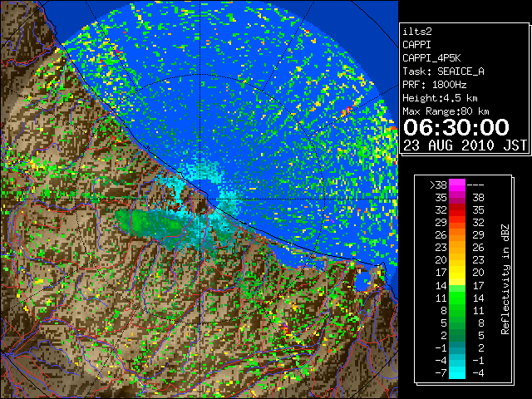
Task: Click 'Reflectivity in dBZ' legend title
Action: (505, 279)
